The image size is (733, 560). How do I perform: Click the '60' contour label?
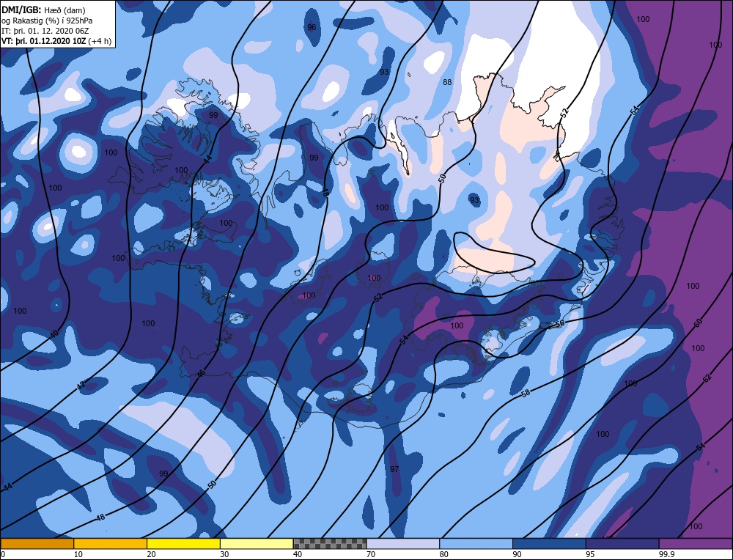(698, 323)
